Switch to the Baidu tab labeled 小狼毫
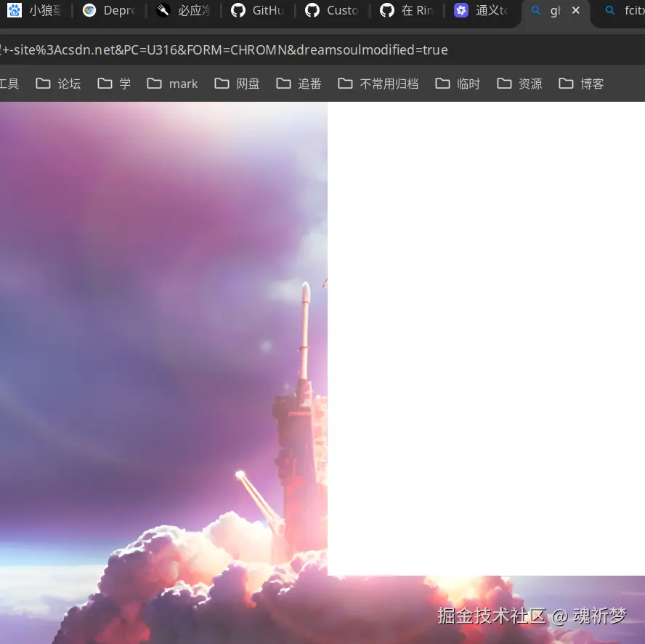The image size is (645, 644). coord(35,10)
